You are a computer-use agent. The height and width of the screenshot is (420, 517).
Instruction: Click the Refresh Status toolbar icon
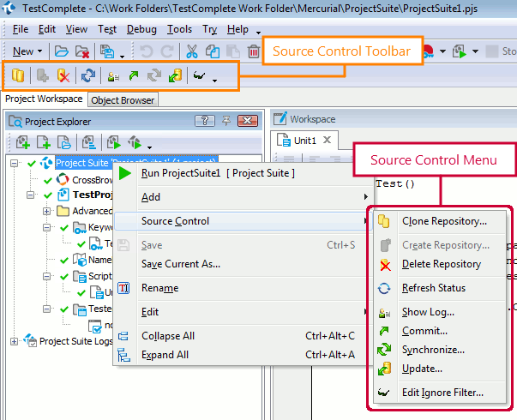pos(88,75)
